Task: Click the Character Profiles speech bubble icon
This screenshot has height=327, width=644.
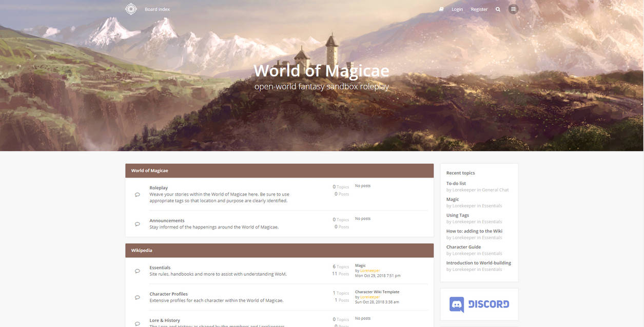Action: tap(138, 297)
